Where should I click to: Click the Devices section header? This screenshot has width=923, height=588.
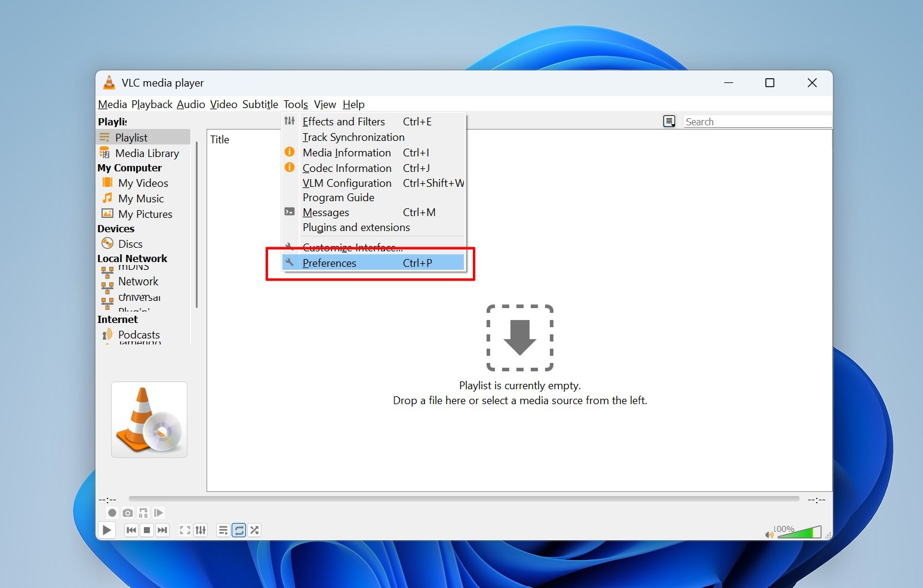tap(116, 229)
